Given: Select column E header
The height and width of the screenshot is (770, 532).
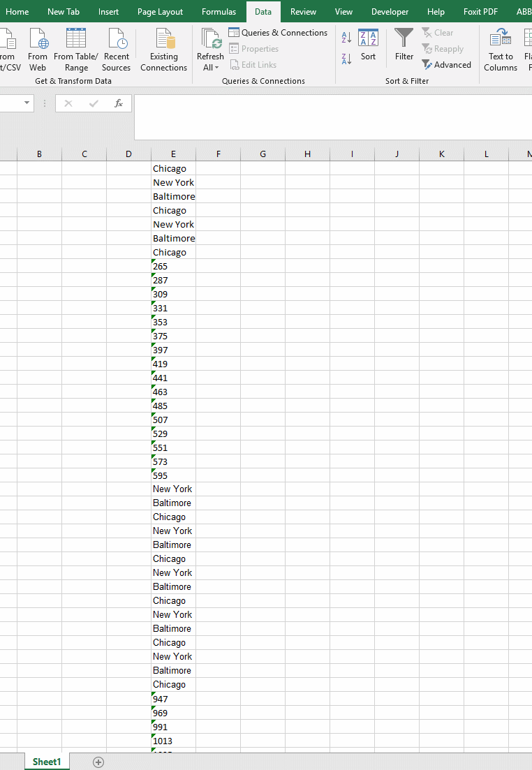Looking at the screenshot, I should coord(173,154).
